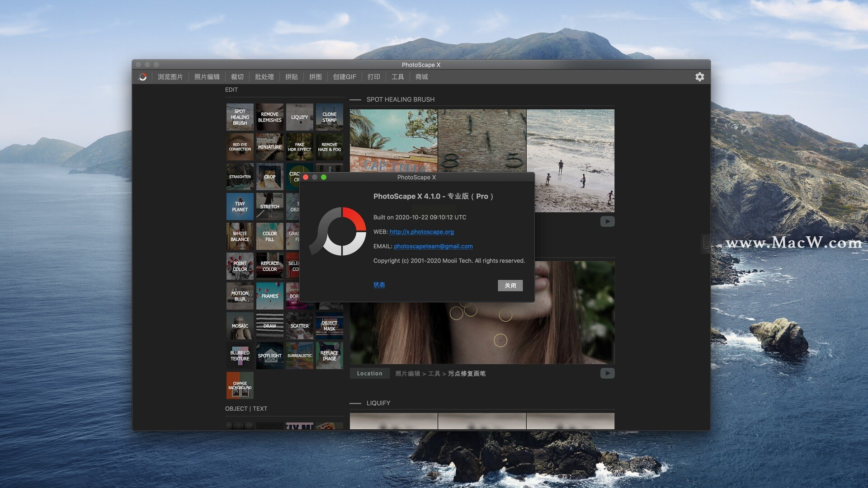Open the Remove Blemishes tool tile
Image resolution: width=868 pixels, height=488 pixels.
(269, 117)
